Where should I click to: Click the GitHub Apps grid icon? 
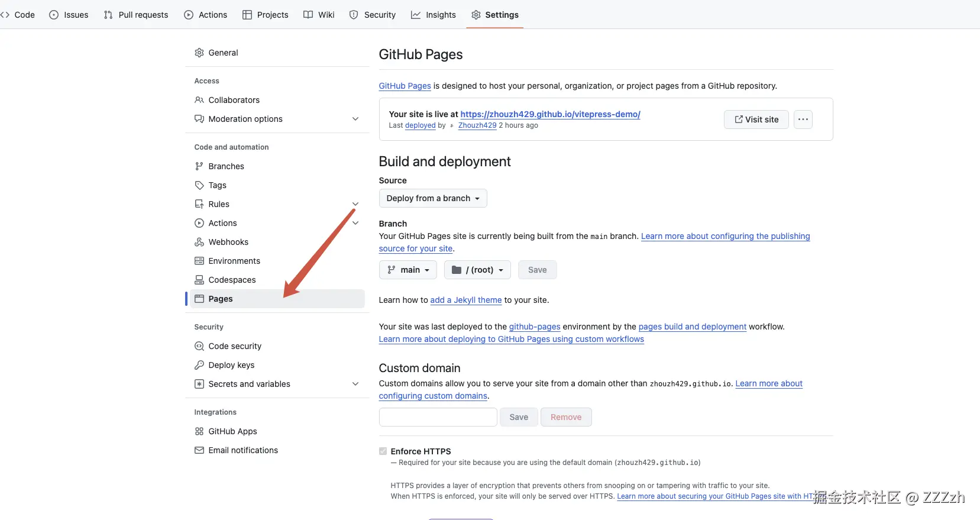tap(199, 431)
